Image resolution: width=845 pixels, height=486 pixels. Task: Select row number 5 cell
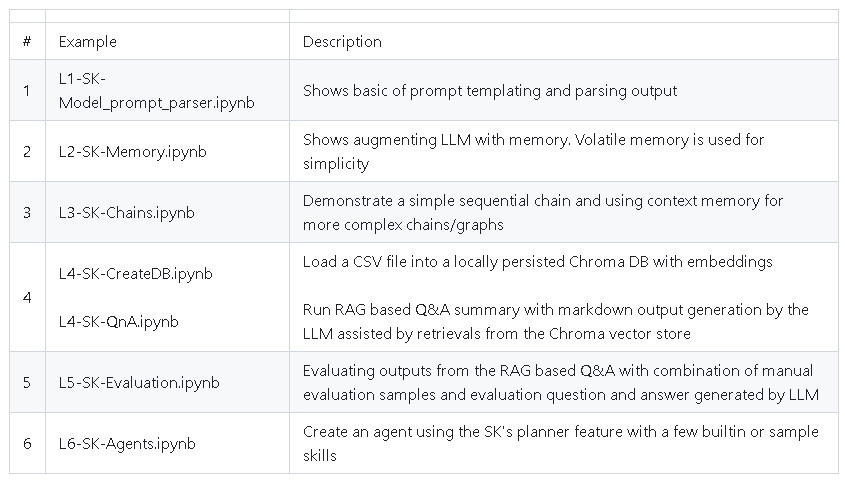pos(27,383)
